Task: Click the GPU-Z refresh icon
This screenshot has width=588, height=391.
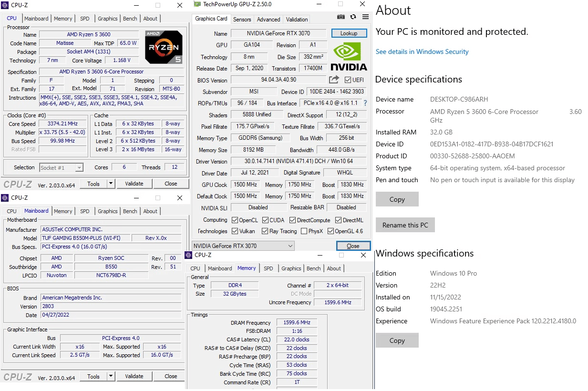Action: pyautogui.click(x=353, y=17)
